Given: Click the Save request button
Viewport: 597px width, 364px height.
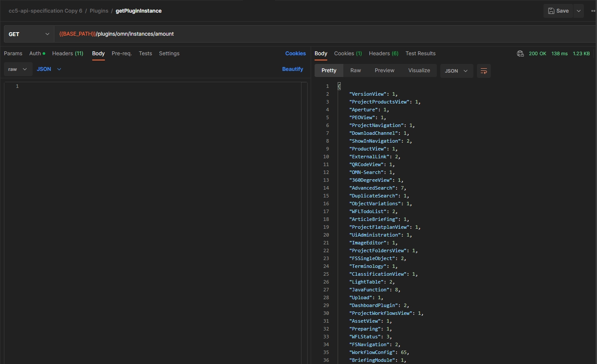Looking at the screenshot, I should click(558, 11).
